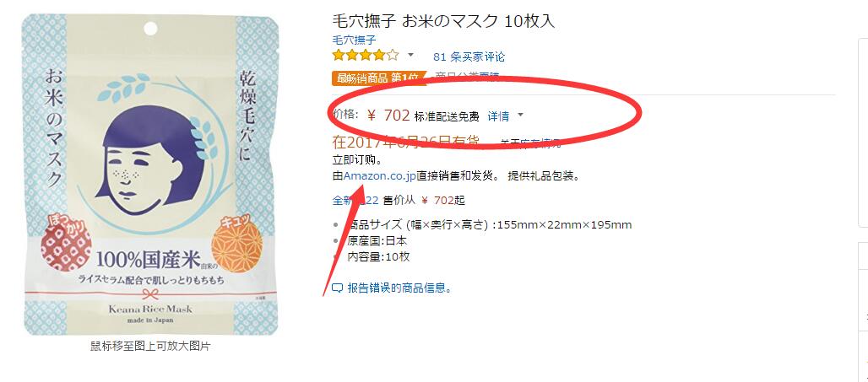Click the speech bubble report icon
Viewport: 868px width, 382px height.
[x=337, y=288]
